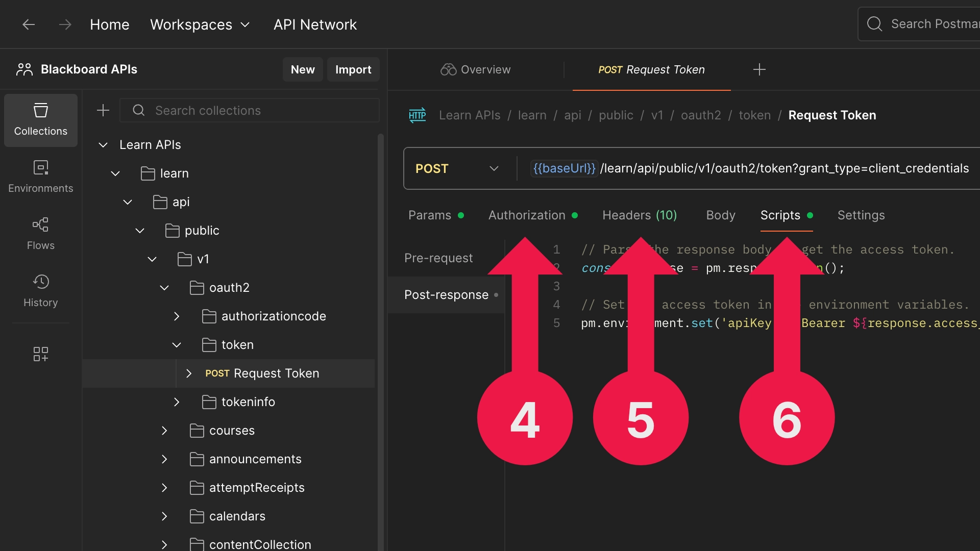
Task: Click the HTTP request type icon
Action: pos(417,115)
